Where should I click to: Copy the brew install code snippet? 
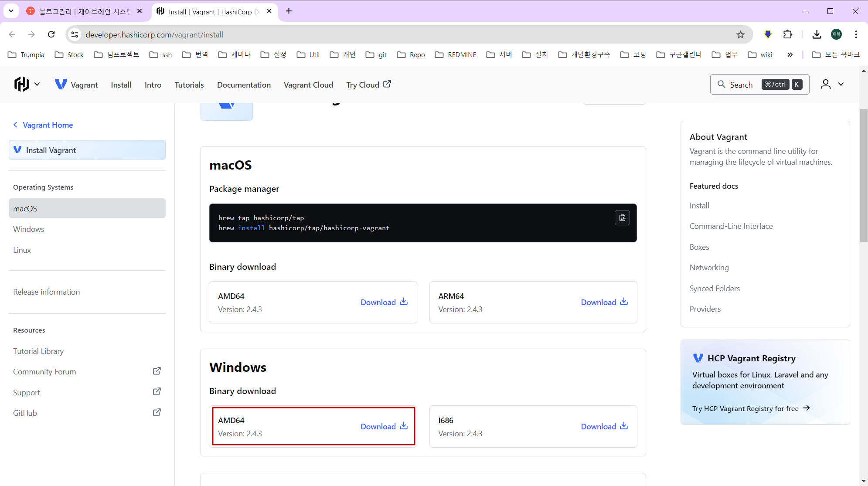pos(622,218)
